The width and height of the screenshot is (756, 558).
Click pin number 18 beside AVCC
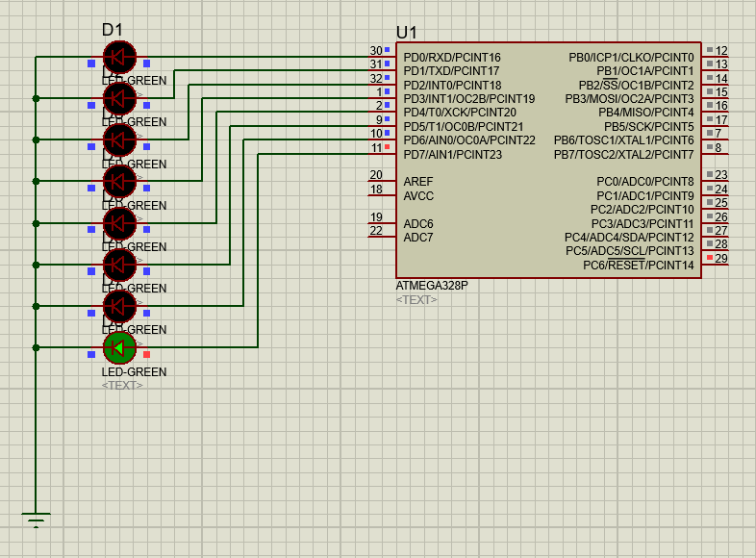[376, 190]
